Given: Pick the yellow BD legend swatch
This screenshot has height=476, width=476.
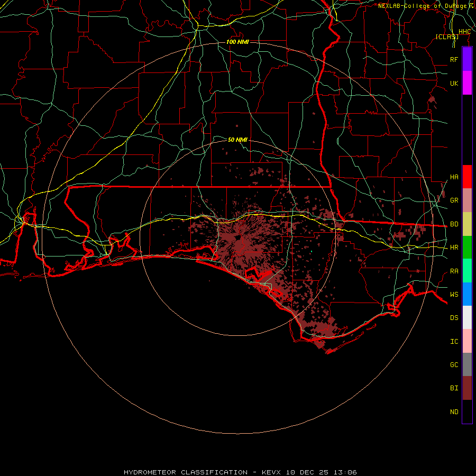Looking at the screenshot, I should tap(467, 224).
